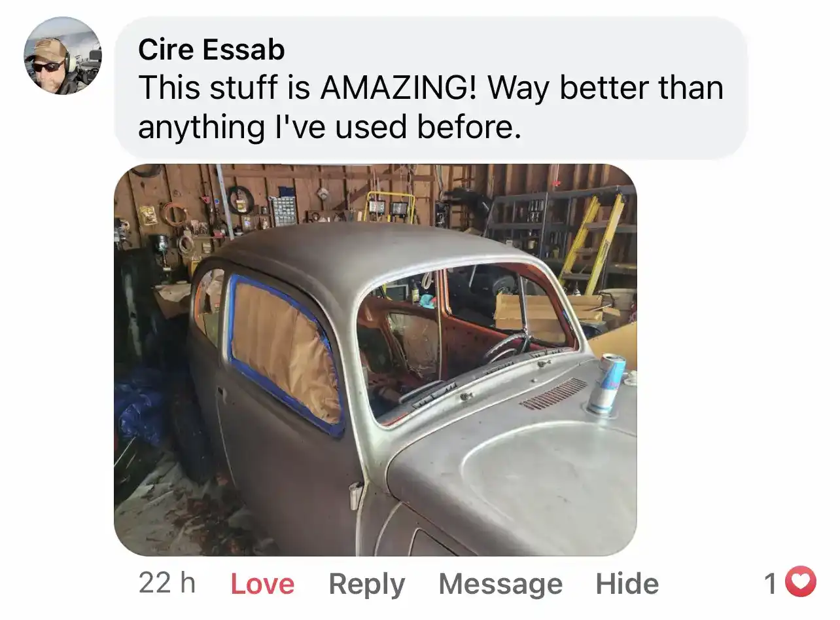Love this comment
The width and height of the screenshot is (840, 620).
click(x=262, y=584)
